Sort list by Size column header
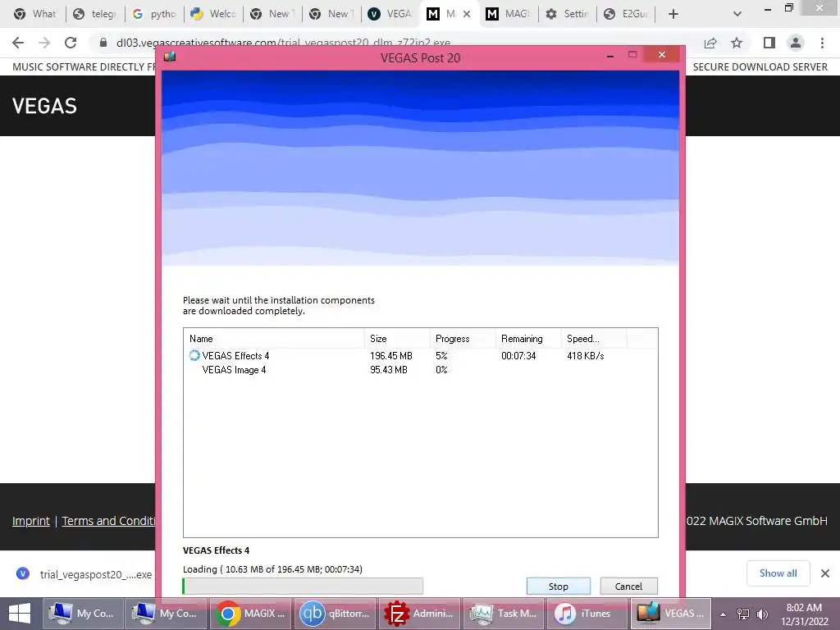Image resolution: width=840 pixels, height=630 pixels. (x=397, y=339)
